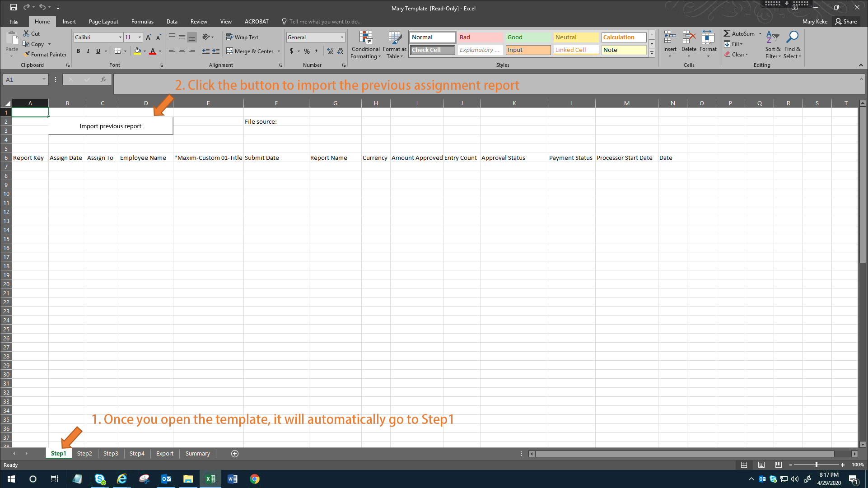The width and height of the screenshot is (868, 488).
Task: Expand the Calibri font name dropdown
Action: coord(120,37)
